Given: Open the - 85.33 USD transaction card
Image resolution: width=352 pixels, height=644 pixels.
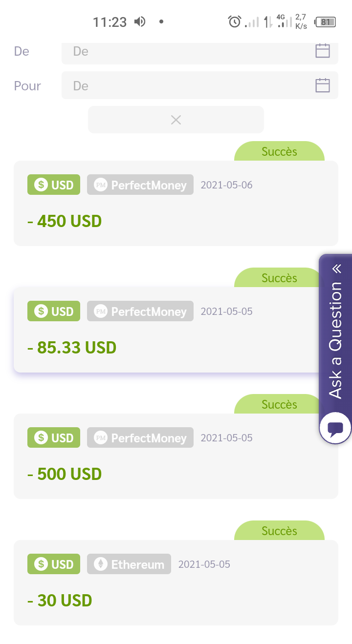Looking at the screenshot, I should pyautogui.click(x=167, y=330).
